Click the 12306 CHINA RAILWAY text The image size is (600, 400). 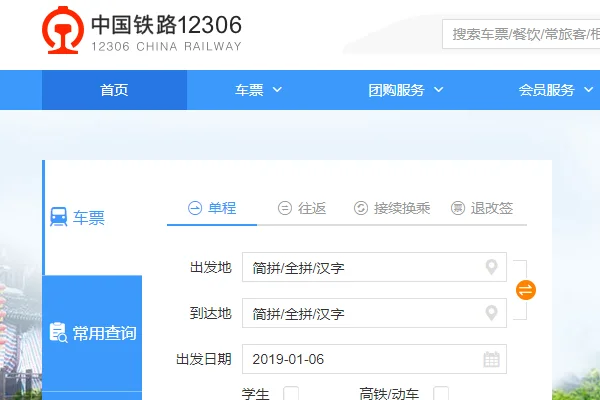pyautogui.click(x=166, y=46)
